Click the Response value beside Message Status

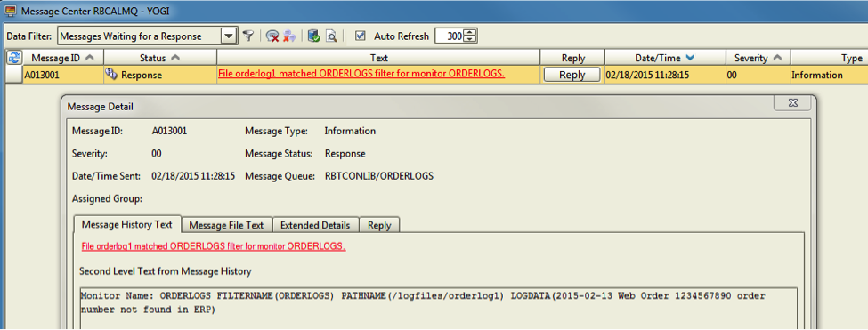pyautogui.click(x=345, y=154)
